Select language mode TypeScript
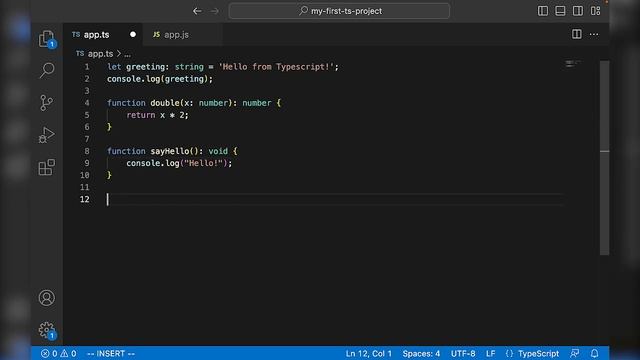640x360 pixels. (x=538, y=353)
